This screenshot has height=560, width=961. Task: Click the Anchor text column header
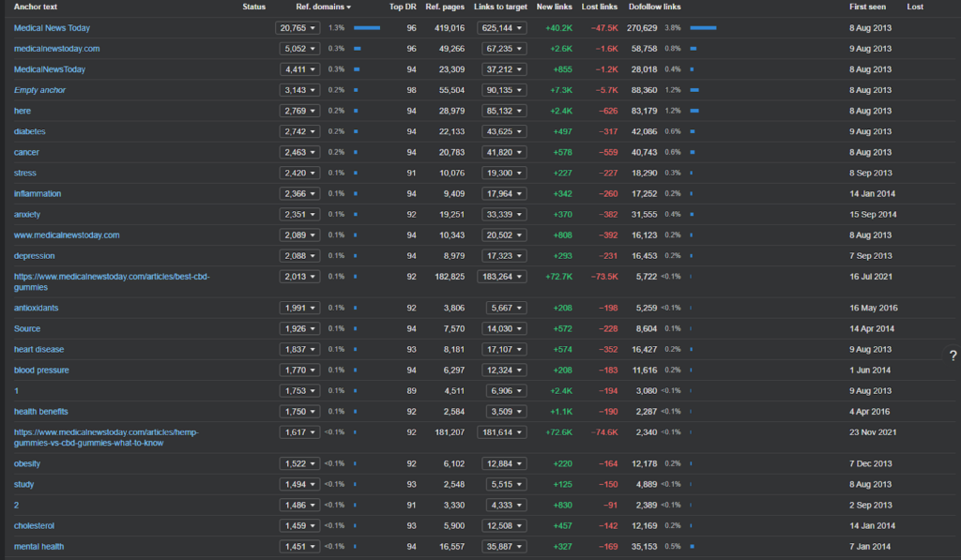36,7
